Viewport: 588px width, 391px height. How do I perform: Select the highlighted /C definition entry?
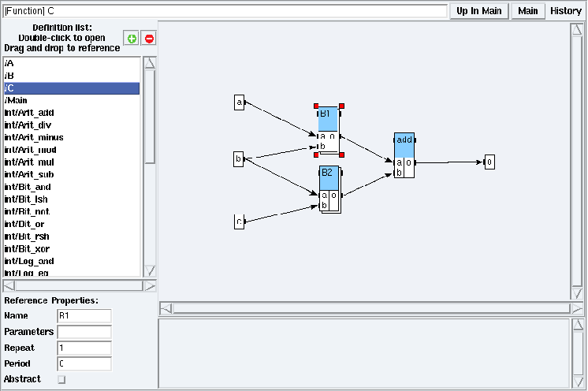tap(72, 88)
